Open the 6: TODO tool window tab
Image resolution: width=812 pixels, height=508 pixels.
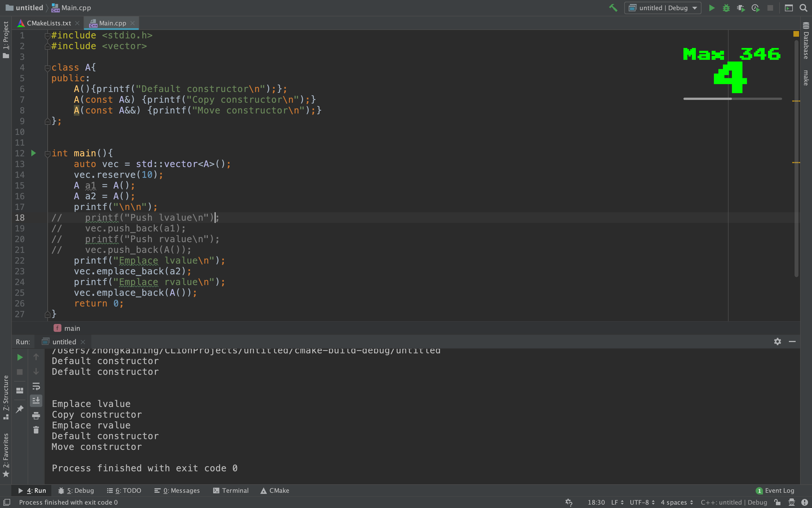(124, 491)
